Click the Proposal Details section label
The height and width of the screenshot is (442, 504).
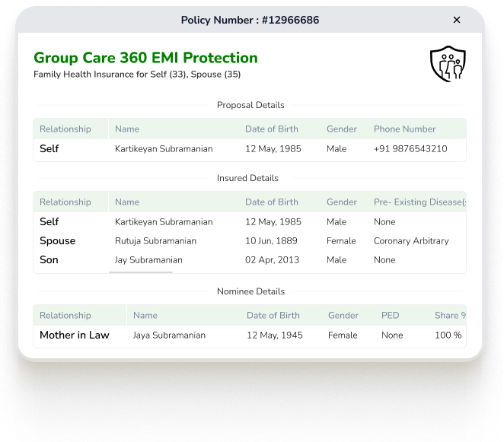pyautogui.click(x=250, y=105)
